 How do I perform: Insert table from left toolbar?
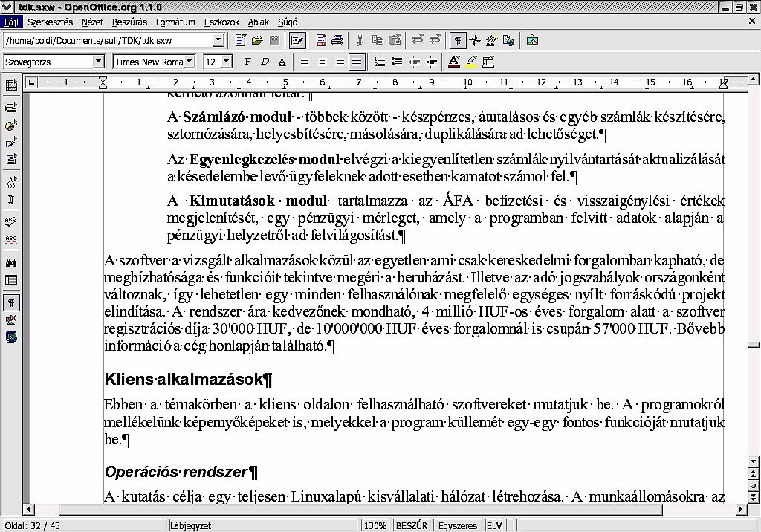click(11, 86)
